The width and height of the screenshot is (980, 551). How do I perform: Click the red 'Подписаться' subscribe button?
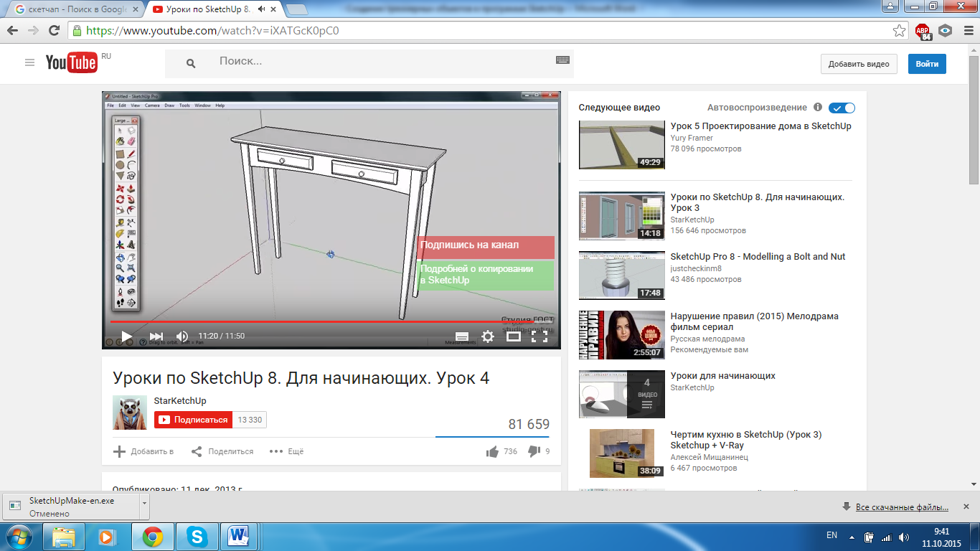tap(193, 420)
